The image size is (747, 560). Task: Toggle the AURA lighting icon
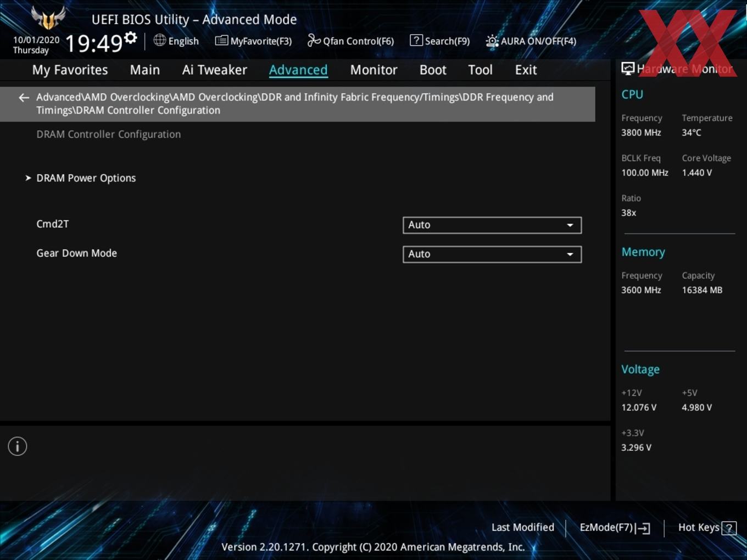[x=492, y=41]
